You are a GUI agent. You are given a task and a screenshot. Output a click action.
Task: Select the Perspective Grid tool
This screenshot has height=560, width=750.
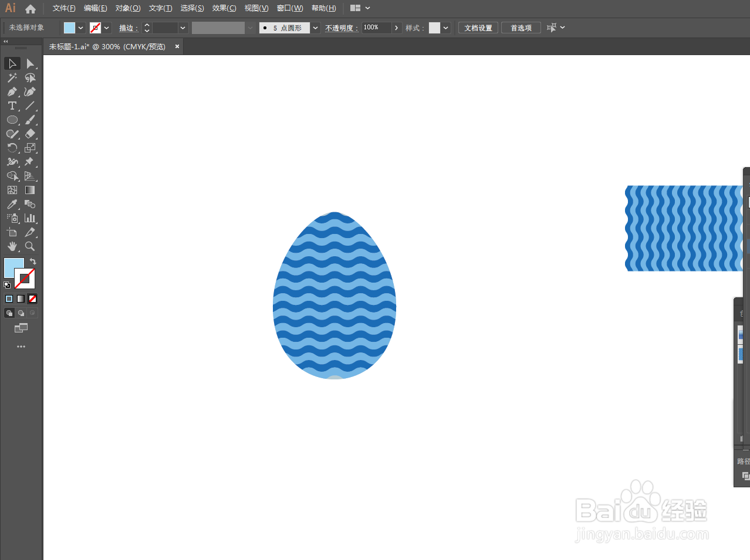[x=30, y=176]
